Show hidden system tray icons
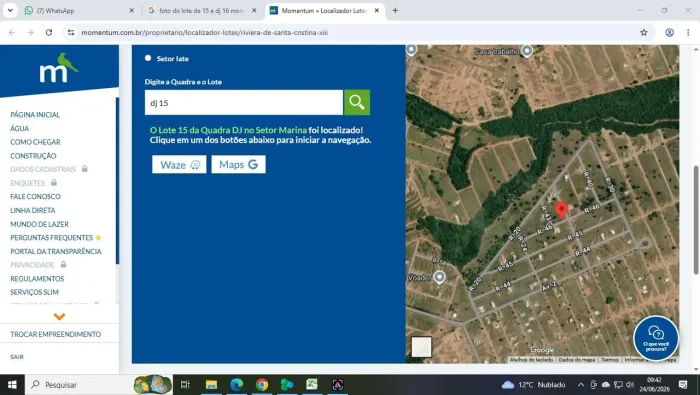Screen dimensions: 700x395 point(581,384)
